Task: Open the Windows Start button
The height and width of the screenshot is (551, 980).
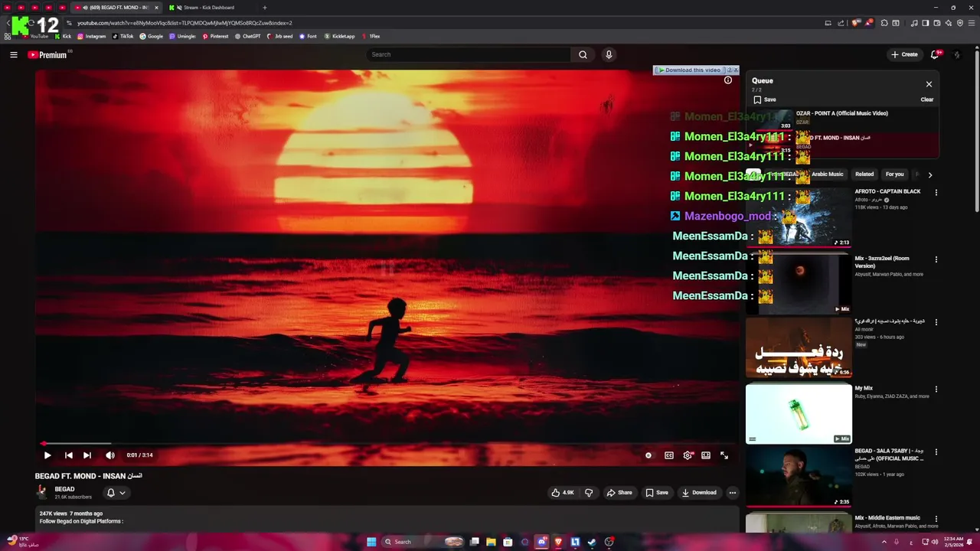Action: [x=371, y=542]
